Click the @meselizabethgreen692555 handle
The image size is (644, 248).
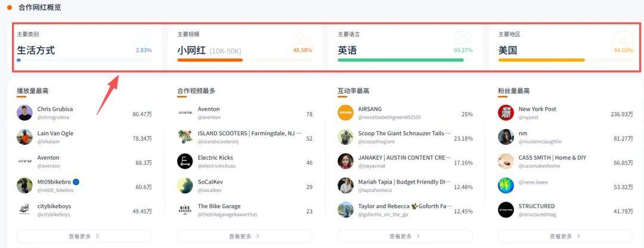coord(389,117)
